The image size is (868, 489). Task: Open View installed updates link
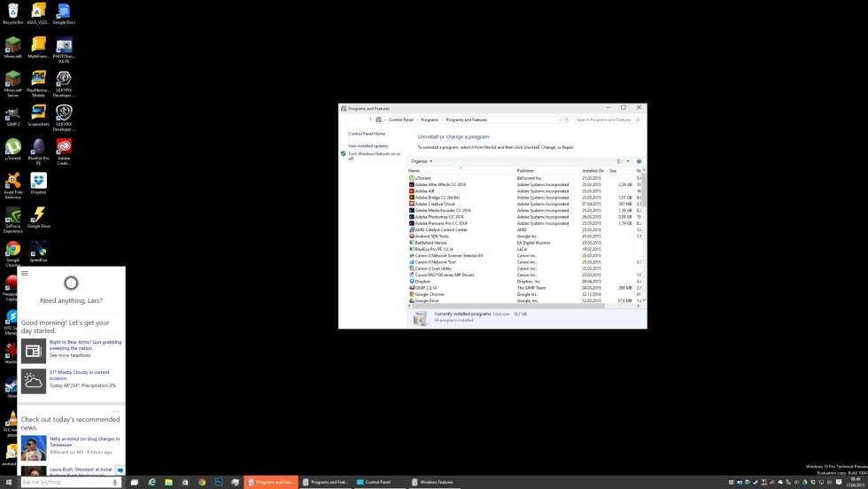click(368, 146)
